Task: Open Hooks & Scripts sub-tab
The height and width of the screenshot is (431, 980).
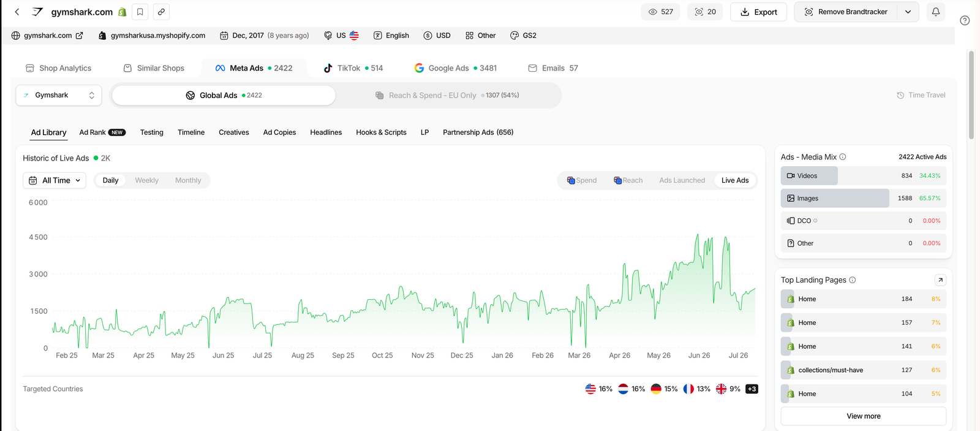Action: click(381, 132)
